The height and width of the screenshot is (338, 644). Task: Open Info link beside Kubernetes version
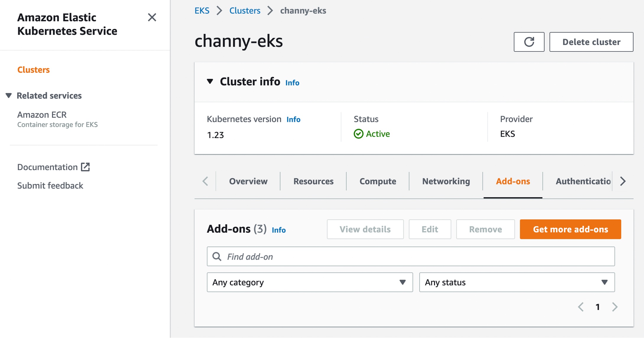[293, 119]
